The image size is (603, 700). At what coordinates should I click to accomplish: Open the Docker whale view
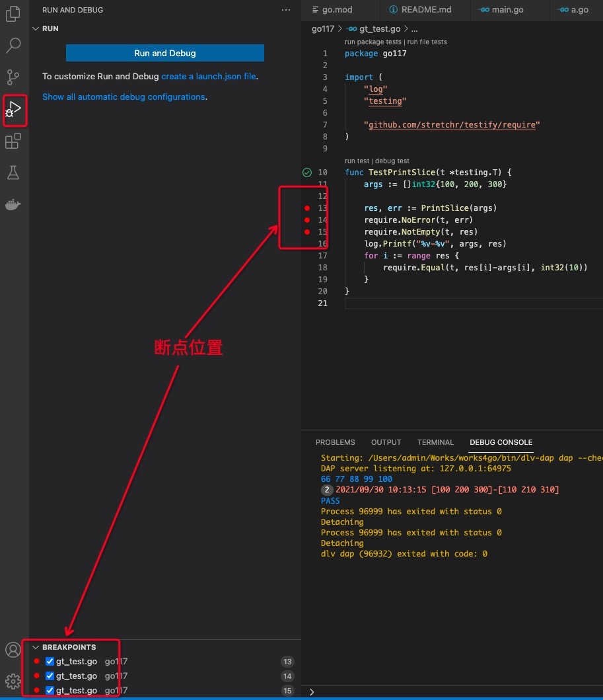tap(13, 204)
